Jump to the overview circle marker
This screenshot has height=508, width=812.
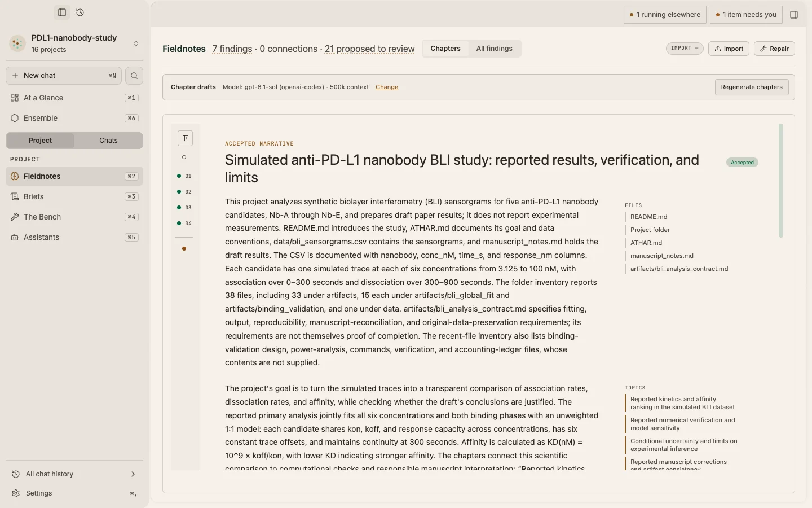coord(184,157)
